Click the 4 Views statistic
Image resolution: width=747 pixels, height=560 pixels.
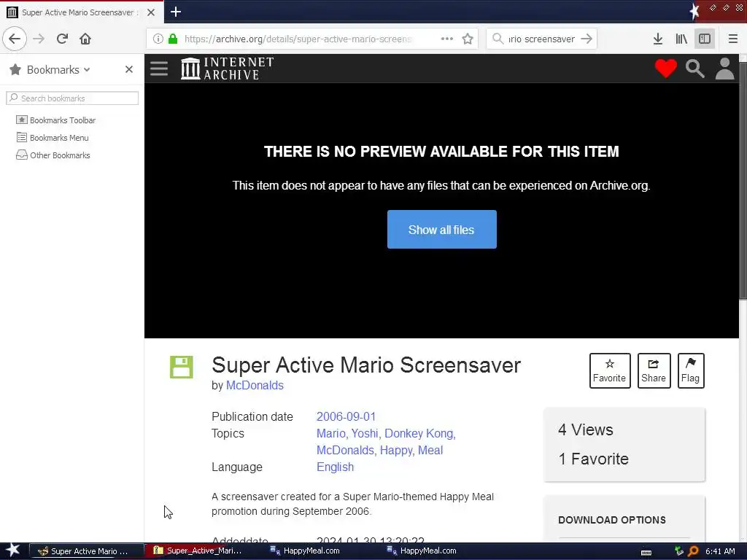tap(586, 429)
